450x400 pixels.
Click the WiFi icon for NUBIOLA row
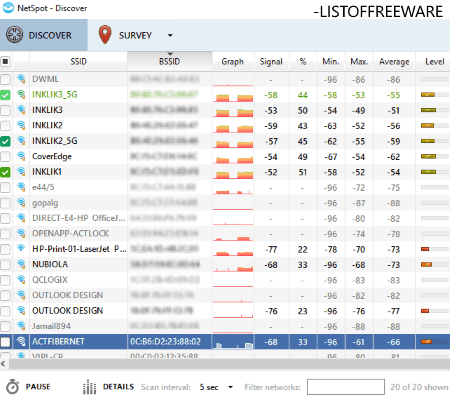pos(21,264)
